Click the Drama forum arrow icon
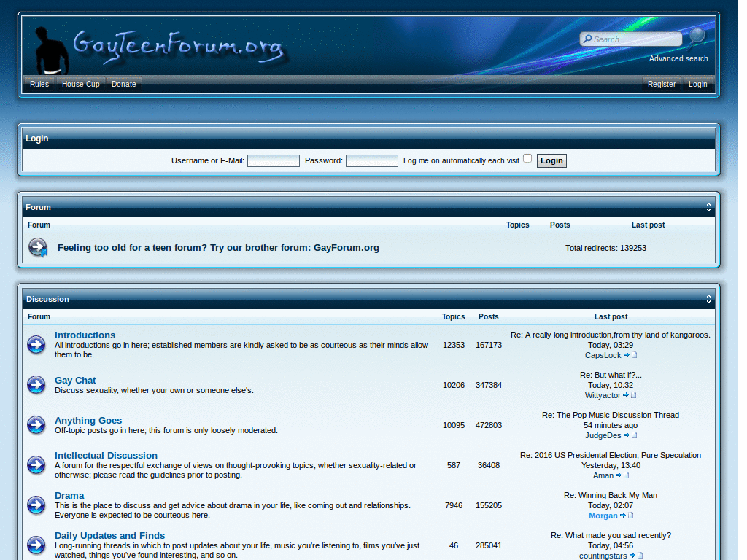 click(x=36, y=505)
